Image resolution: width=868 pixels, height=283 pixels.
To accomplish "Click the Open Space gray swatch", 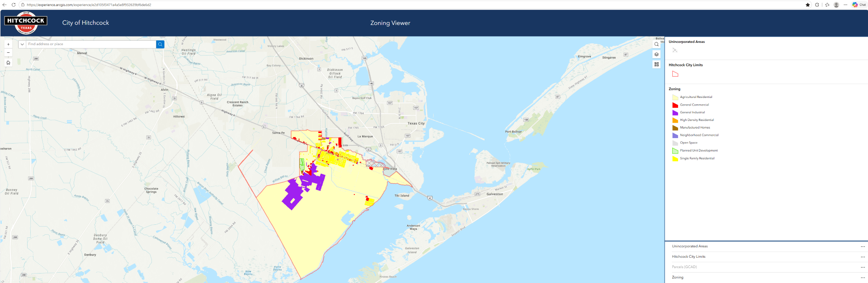I will 675,143.
